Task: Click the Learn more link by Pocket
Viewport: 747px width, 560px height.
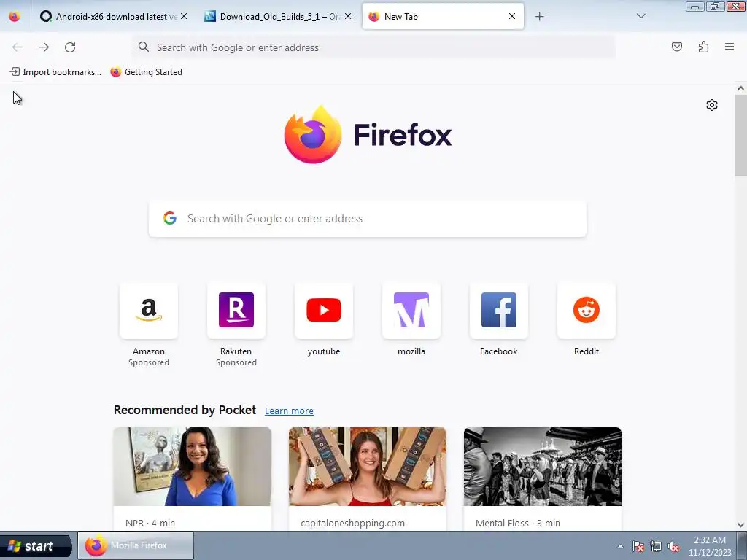Action: [289, 411]
